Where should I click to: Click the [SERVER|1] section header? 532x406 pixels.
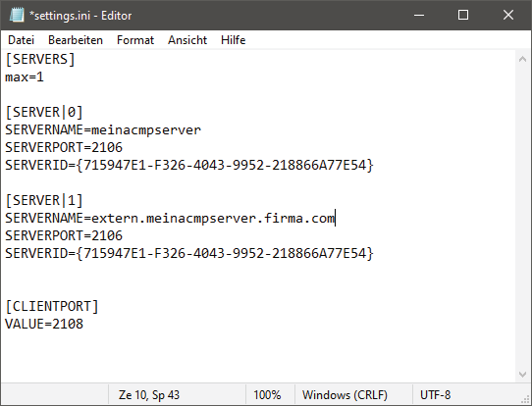44,200
